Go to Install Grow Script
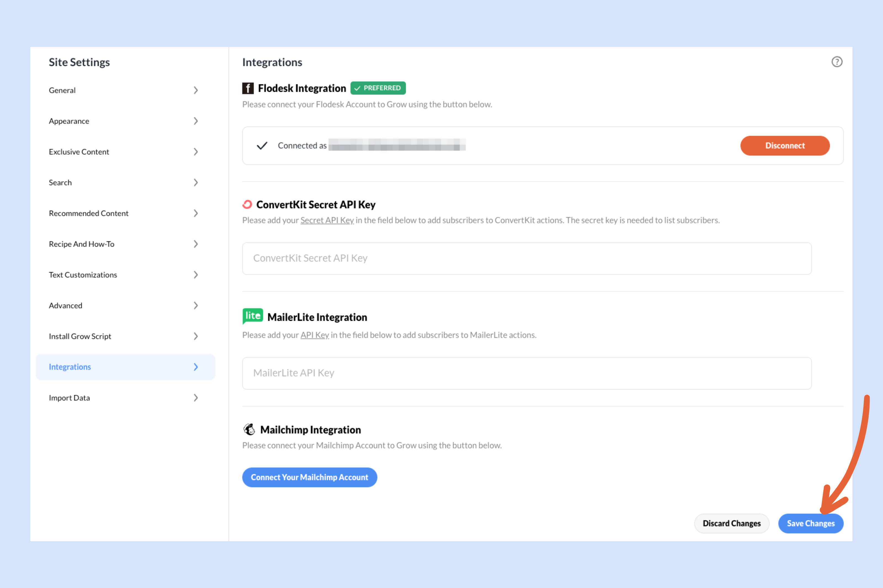The width and height of the screenshot is (883, 588). (x=125, y=336)
